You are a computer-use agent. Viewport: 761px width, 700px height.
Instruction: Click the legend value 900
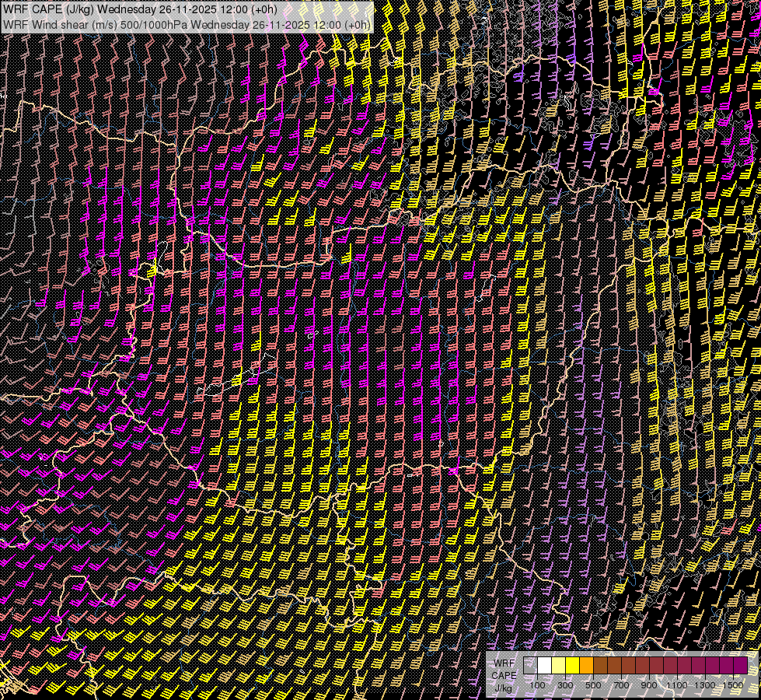pos(649,685)
